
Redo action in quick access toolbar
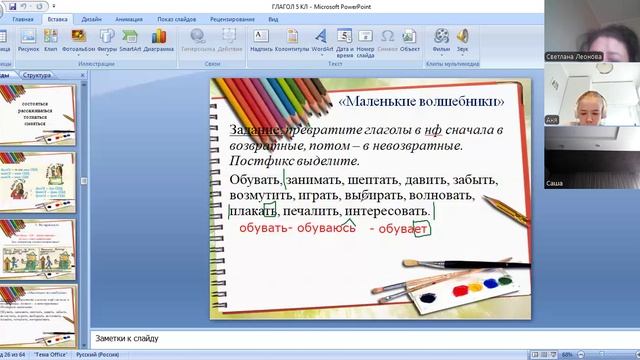[x=40, y=7]
